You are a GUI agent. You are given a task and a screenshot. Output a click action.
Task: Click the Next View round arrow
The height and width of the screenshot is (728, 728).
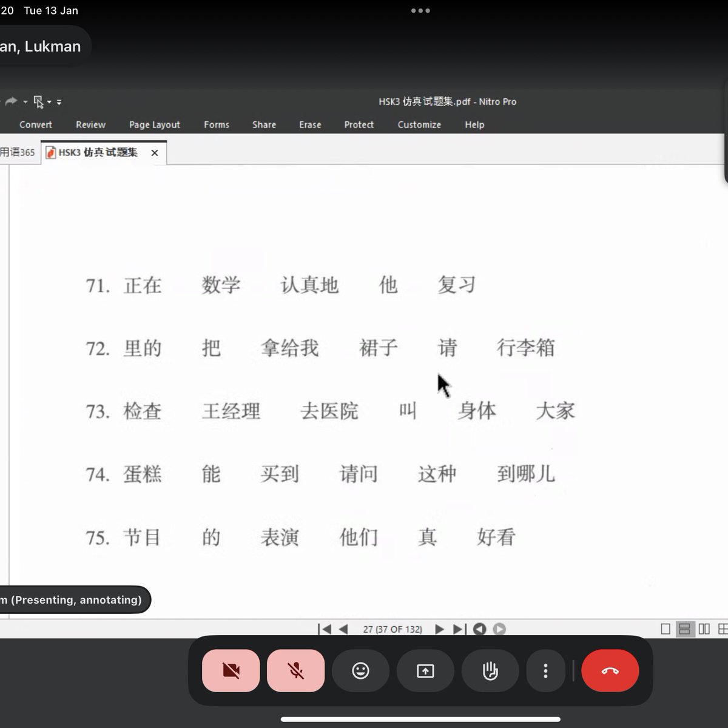[x=499, y=629]
